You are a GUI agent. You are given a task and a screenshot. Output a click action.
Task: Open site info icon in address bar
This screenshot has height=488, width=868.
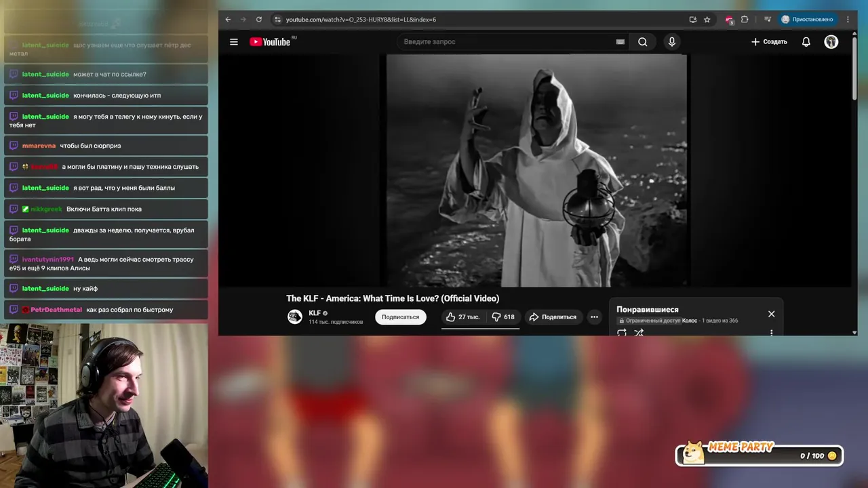click(x=277, y=20)
